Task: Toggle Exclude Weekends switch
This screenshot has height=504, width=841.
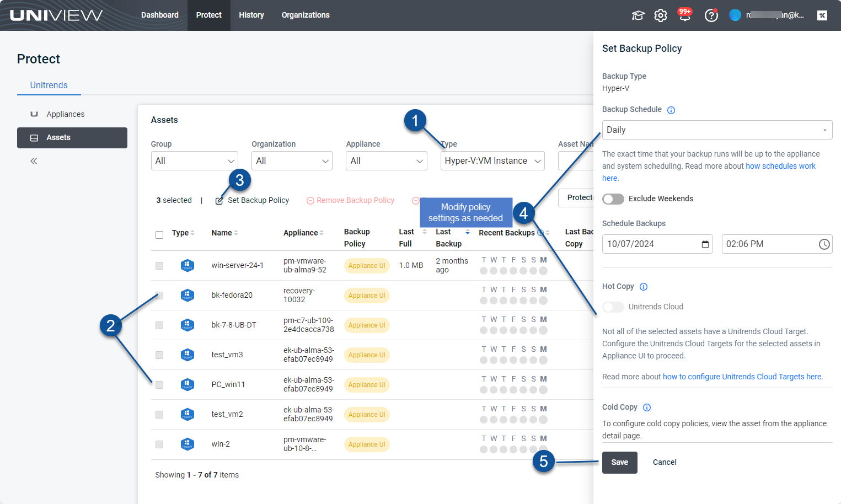Action: click(613, 199)
